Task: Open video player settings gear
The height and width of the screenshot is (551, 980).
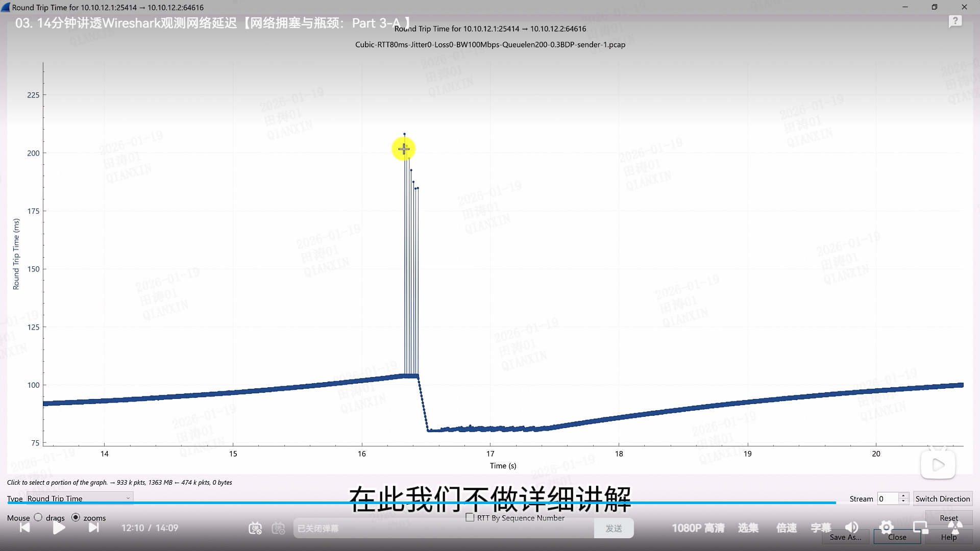Action: point(886,528)
